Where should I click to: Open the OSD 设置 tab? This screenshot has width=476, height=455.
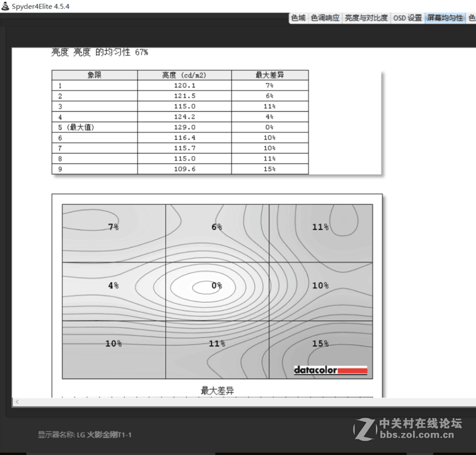[x=408, y=18]
